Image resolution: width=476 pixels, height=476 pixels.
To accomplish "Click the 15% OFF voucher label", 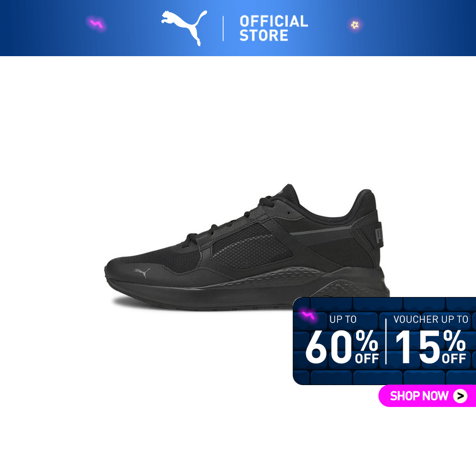I will pos(430,347).
